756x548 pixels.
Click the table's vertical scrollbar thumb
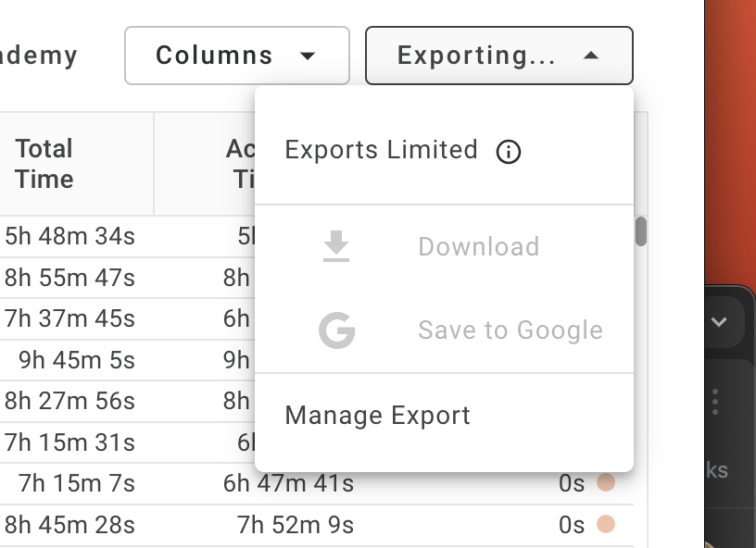point(641,231)
